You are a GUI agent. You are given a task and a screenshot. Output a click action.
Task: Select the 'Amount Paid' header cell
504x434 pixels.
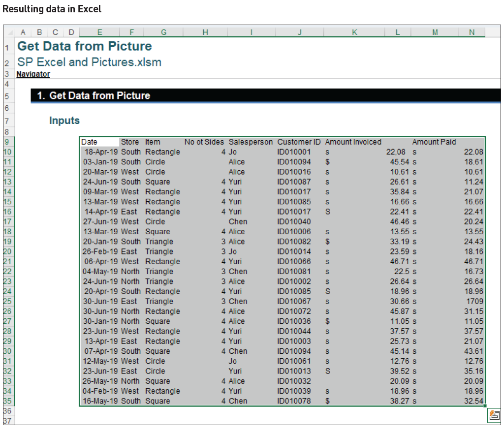(434, 142)
